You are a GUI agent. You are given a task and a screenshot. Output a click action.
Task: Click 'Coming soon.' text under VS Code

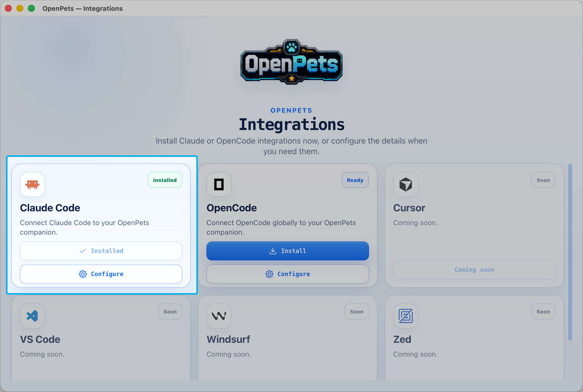(x=42, y=354)
